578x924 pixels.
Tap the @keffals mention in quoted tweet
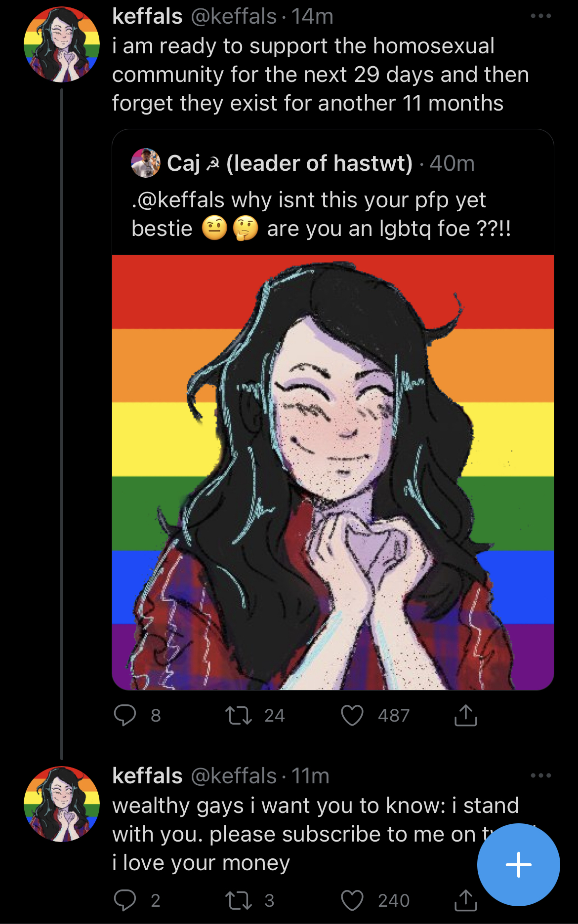pos(179,200)
